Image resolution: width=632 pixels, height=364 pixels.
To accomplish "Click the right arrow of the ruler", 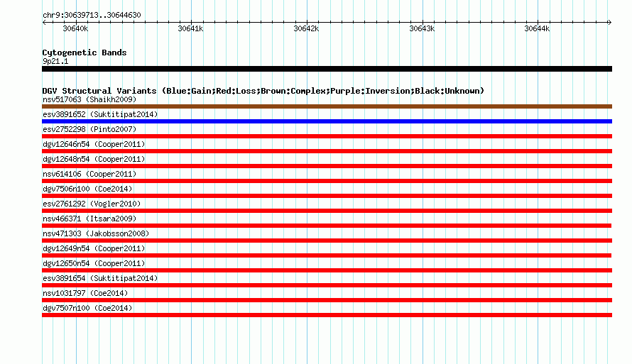I will tap(609, 23).
